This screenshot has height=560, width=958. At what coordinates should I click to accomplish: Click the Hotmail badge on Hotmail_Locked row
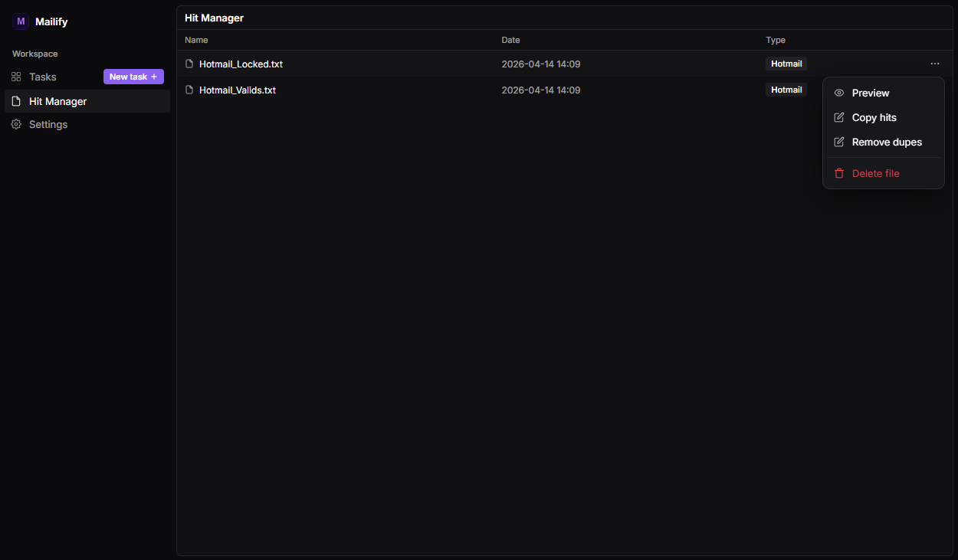tap(786, 64)
